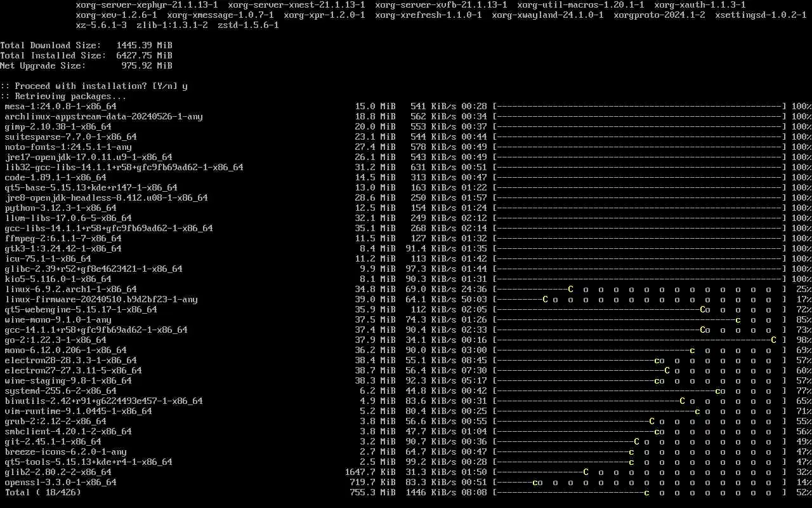812x508 pixels.
Task: Click the kio5-5.116.0-1-x86_64 entry
Action: pos(58,279)
